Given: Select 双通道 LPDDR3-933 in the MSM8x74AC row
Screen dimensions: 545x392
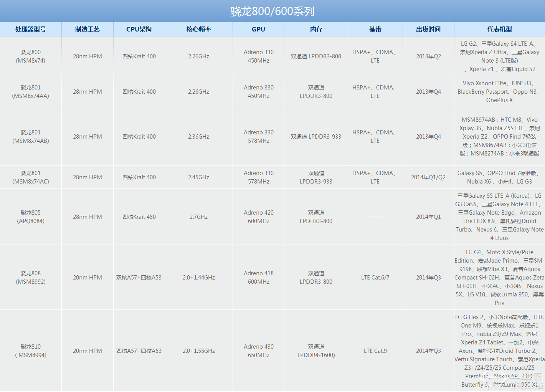Looking at the screenshot, I should click(x=316, y=177).
